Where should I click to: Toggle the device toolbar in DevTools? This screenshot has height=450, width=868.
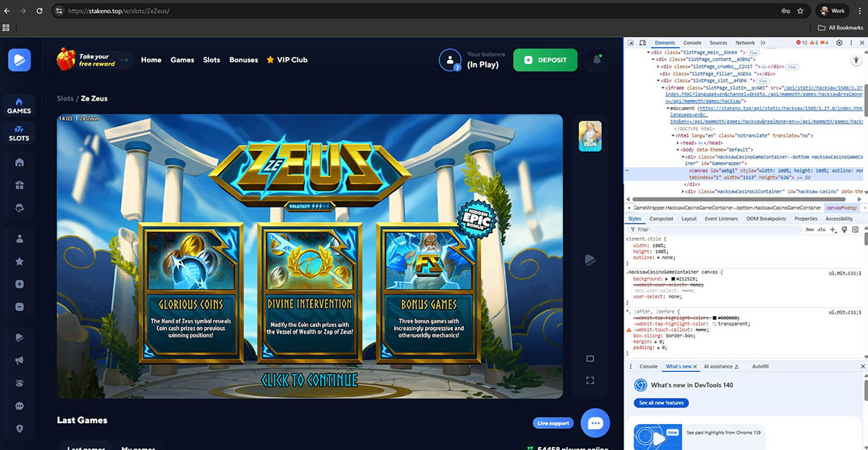(642, 43)
